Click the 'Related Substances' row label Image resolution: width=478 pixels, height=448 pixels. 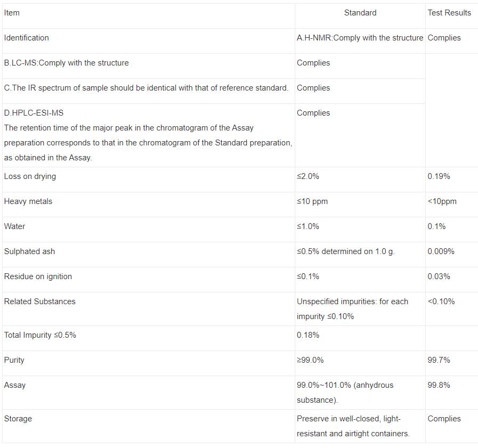coord(39,302)
